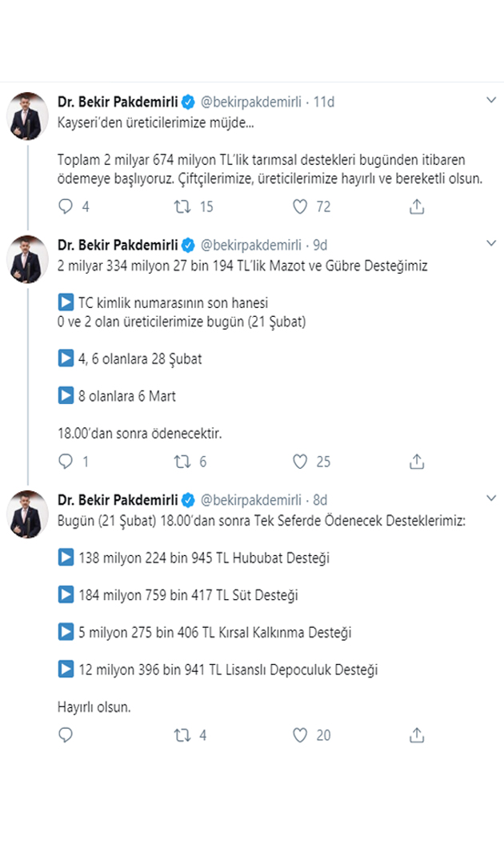Reply to the Kayseri'den müjde tweet
Image resolution: width=504 pixels, height=864 pixels.
[66, 207]
